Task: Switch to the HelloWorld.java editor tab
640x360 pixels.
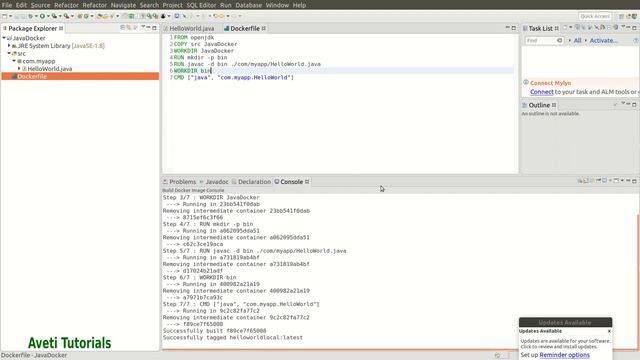Action: [x=191, y=28]
